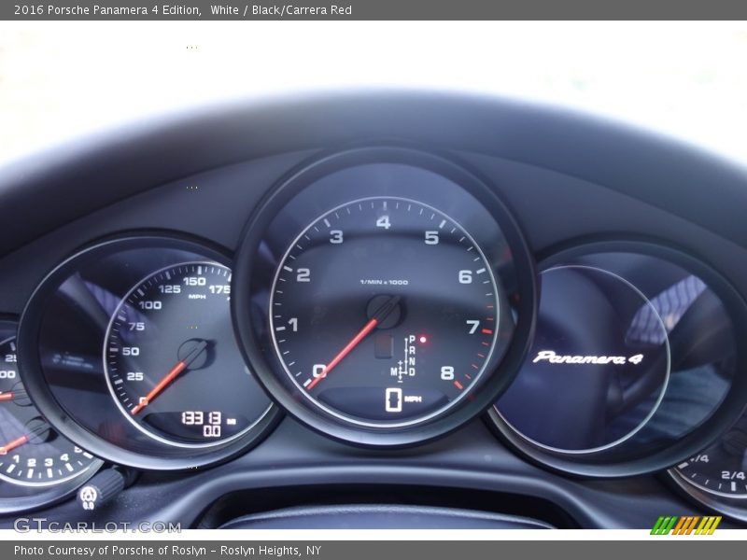
Task: Click the "2016 Porsche Panamera 4 Edition" title text
Action: [x=107, y=10]
